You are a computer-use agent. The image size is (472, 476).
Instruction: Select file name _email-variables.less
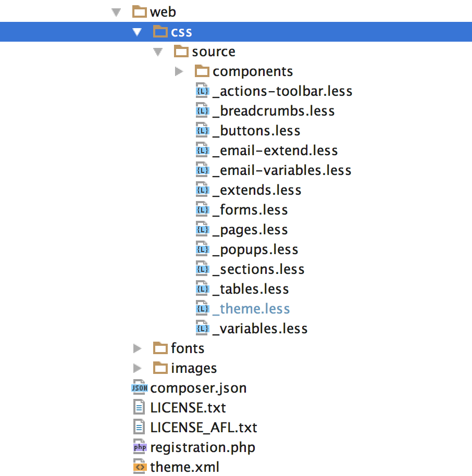pyautogui.click(x=282, y=170)
